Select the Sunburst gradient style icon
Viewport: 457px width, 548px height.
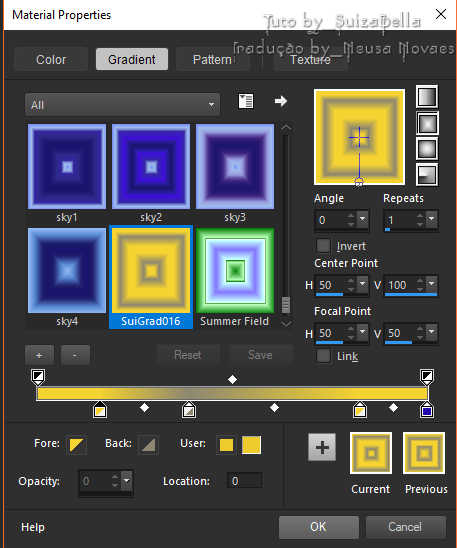point(427,149)
